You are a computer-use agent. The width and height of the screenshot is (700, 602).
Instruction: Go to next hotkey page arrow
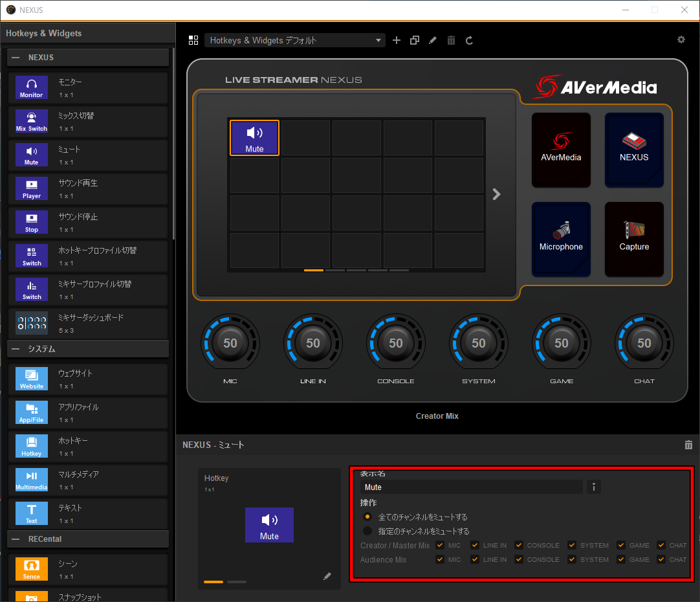pos(496,194)
